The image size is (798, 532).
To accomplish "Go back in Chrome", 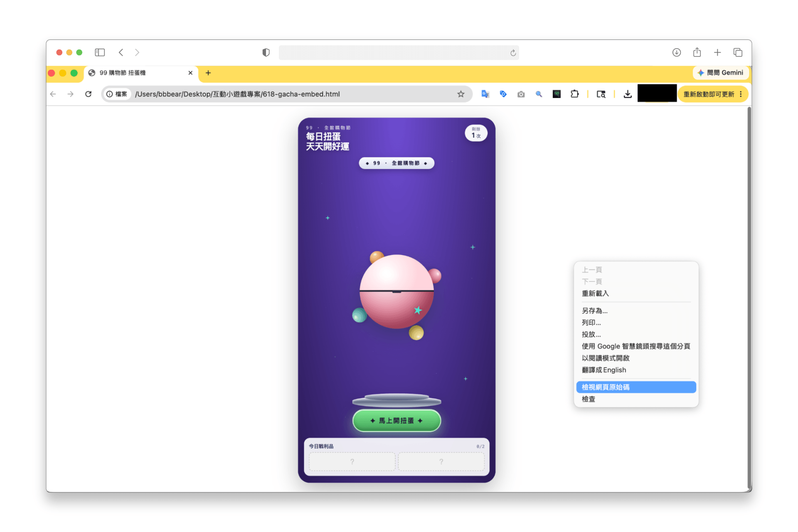I will tap(53, 94).
